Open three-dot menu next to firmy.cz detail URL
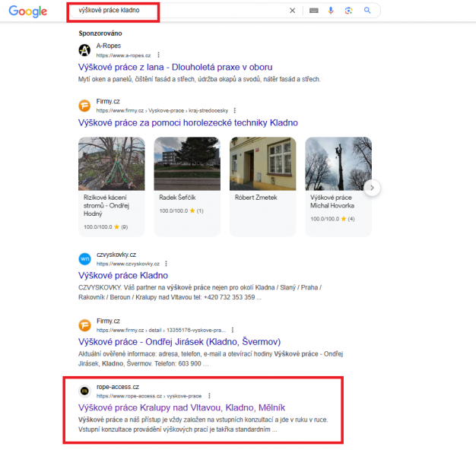476x456 pixels. (233, 330)
